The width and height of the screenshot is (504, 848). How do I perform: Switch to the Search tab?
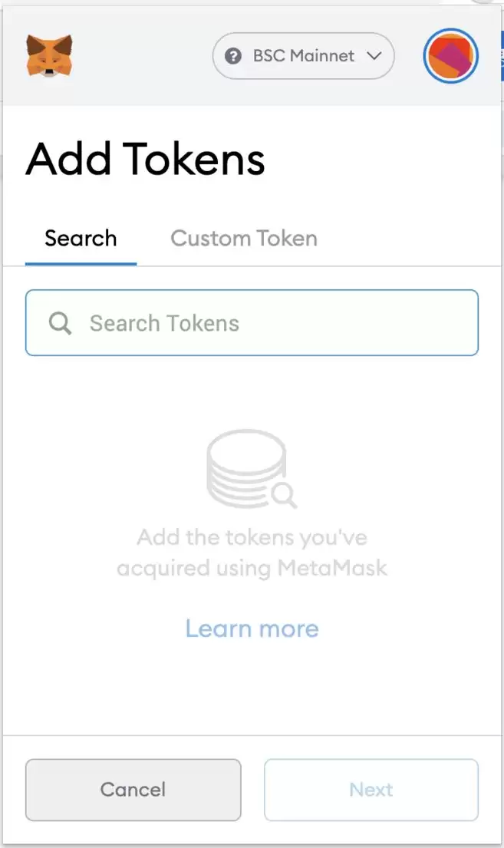pyautogui.click(x=81, y=238)
